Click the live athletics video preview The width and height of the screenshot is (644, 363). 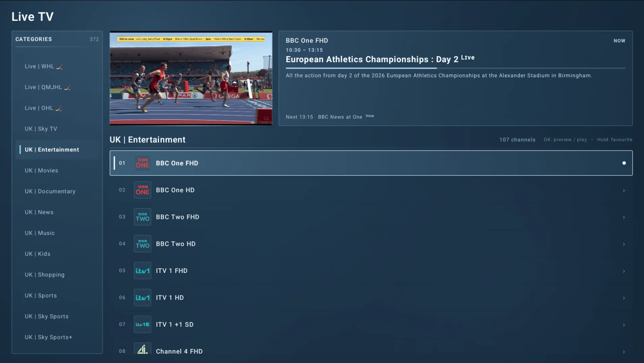(x=191, y=78)
